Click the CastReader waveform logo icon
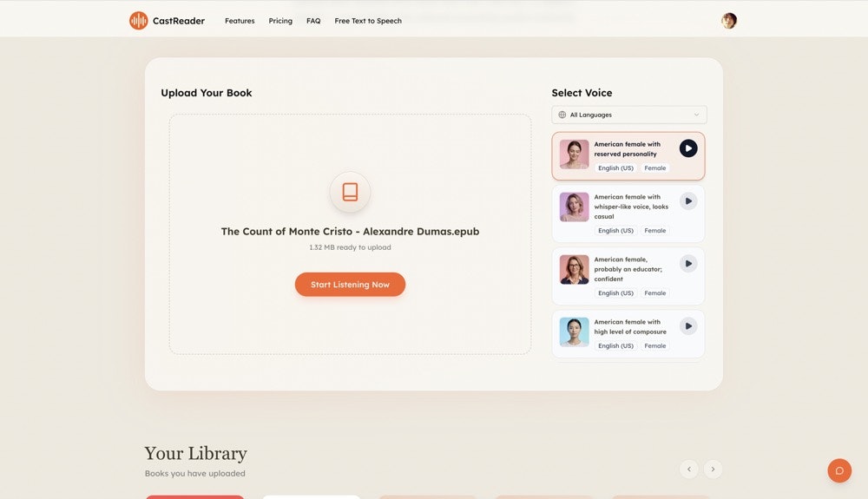The height and width of the screenshot is (499, 868). pos(138,21)
